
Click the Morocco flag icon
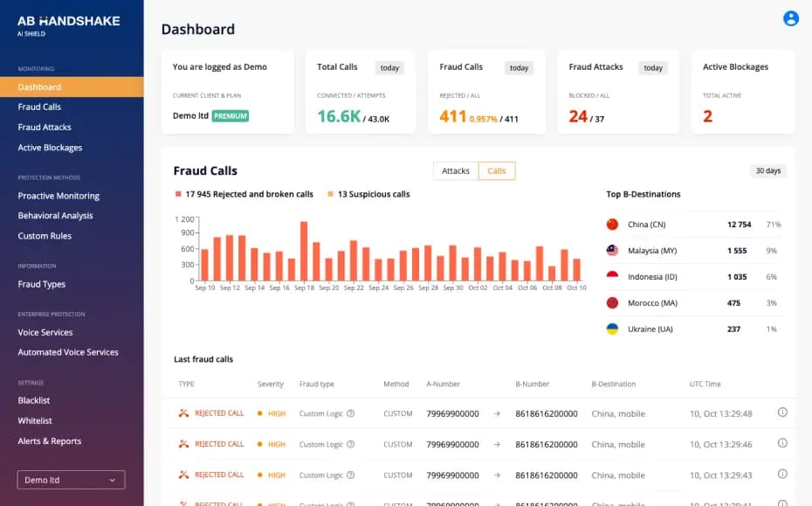point(612,302)
